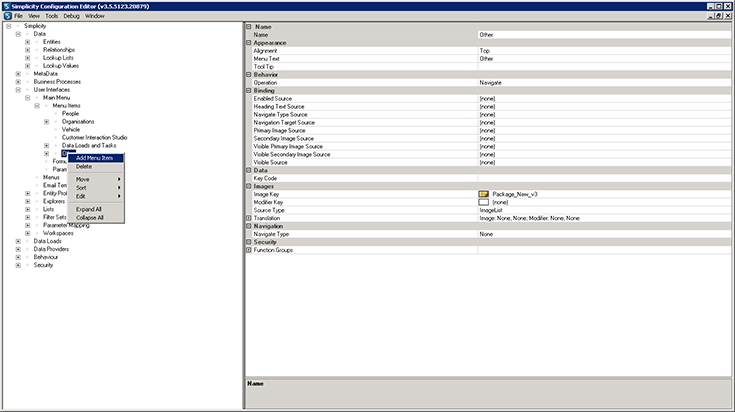Expand the Data Providers node
Image resolution: width=735 pixels, height=412 pixels.
(x=18, y=249)
